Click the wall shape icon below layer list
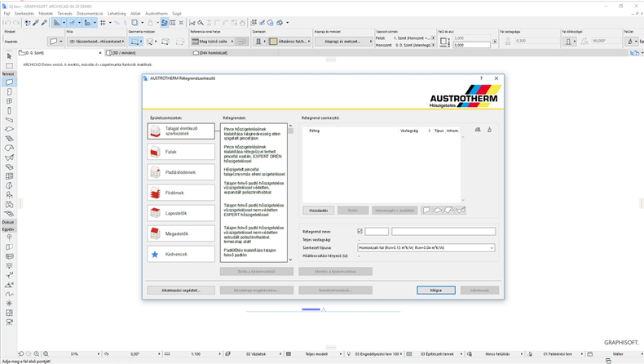Viewport: 644px width, 364px height. point(426,211)
